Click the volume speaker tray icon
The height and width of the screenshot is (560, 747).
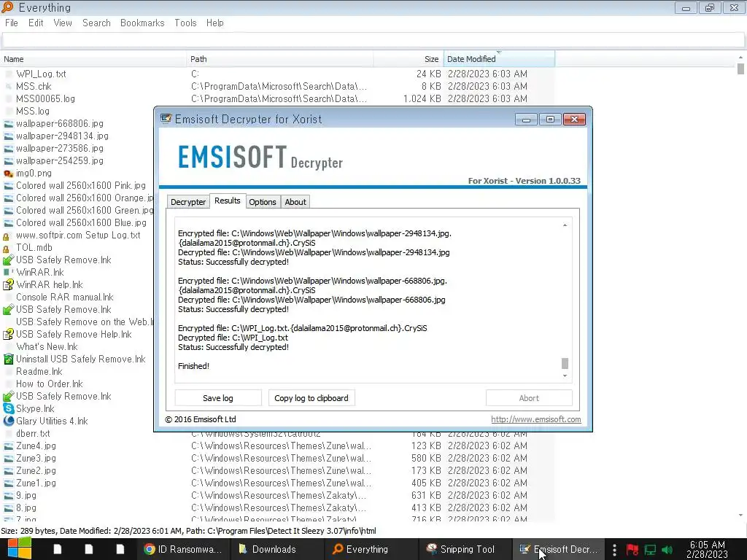(x=667, y=550)
